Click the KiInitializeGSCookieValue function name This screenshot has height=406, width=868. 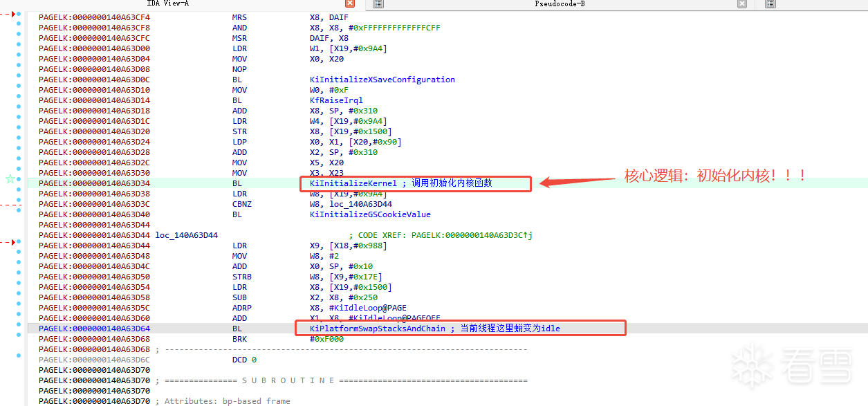click(370, 214)
